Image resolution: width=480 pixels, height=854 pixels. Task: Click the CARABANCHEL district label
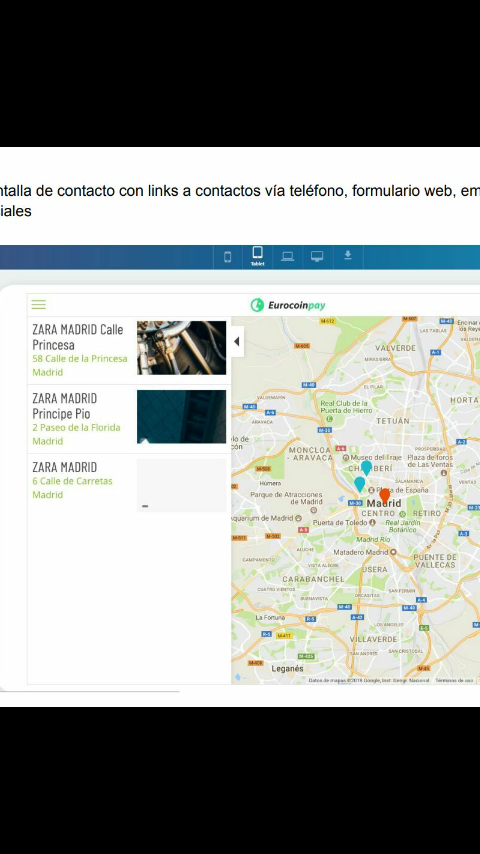[x=313, y=579]
